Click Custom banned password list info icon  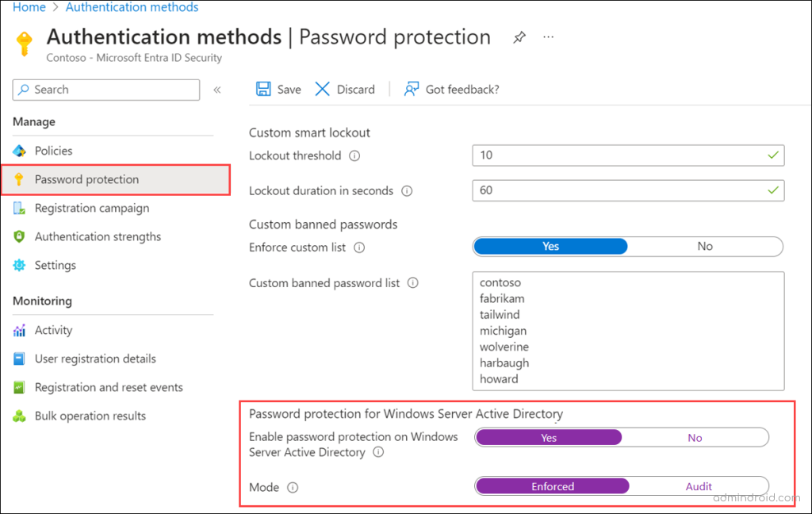click(x=413, y=283)
